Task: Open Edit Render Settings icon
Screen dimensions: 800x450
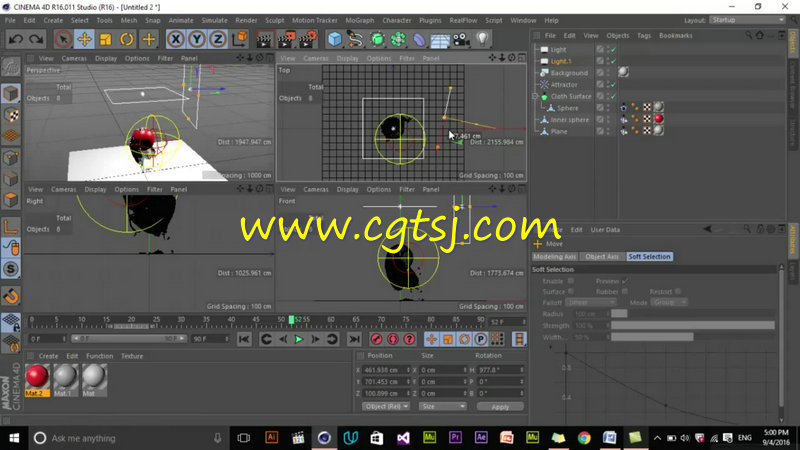Action: [x=308, y=39]
